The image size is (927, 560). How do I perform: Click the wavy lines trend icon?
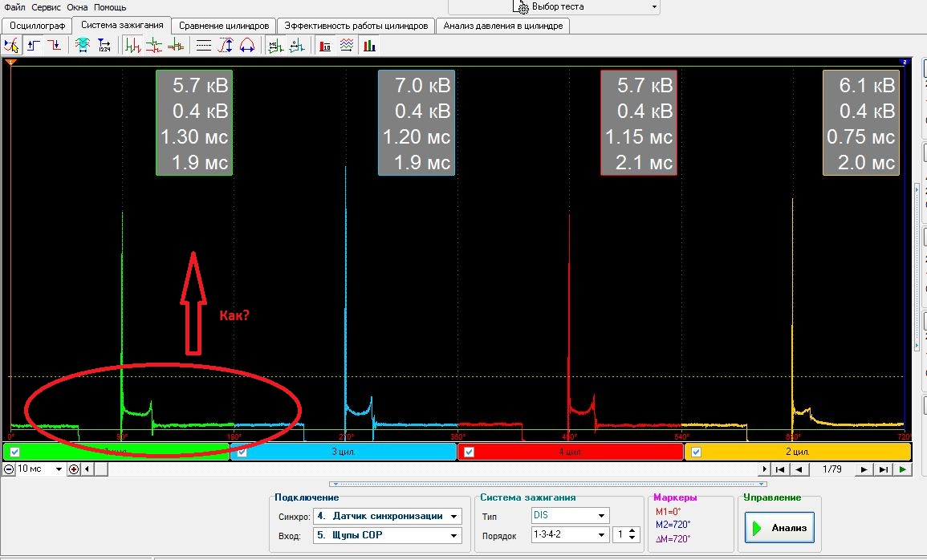(x=347, y=46)
